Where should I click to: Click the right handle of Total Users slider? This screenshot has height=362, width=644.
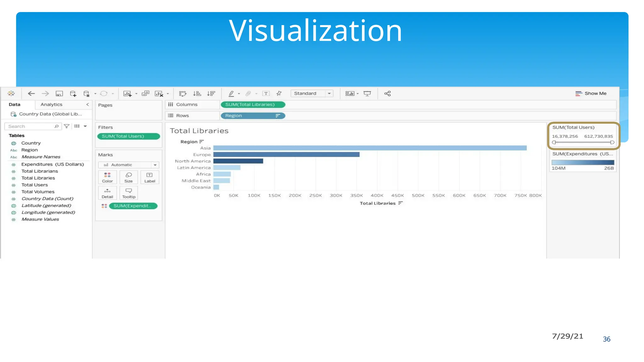[x=612, y=142]
